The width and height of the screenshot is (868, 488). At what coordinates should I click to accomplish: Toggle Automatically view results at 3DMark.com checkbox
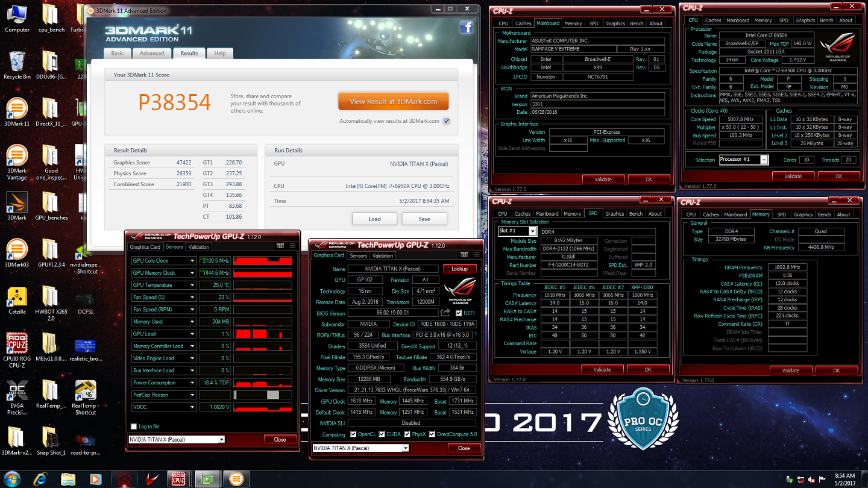tap(447, 121)
